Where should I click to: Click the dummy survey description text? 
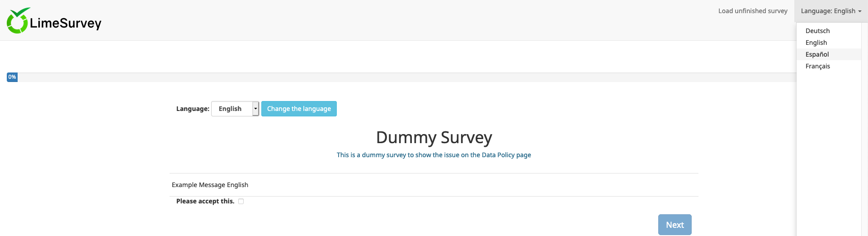point(434,155)
